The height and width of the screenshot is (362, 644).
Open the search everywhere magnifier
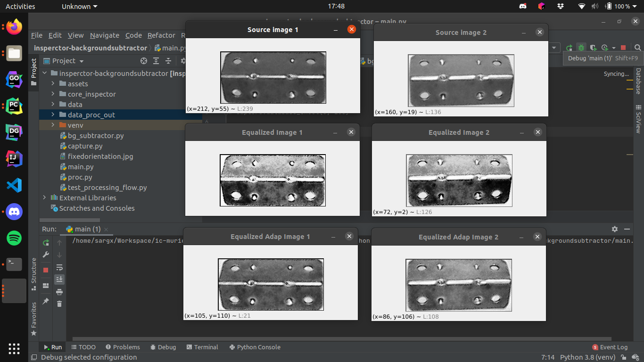[x=637, y=48]
